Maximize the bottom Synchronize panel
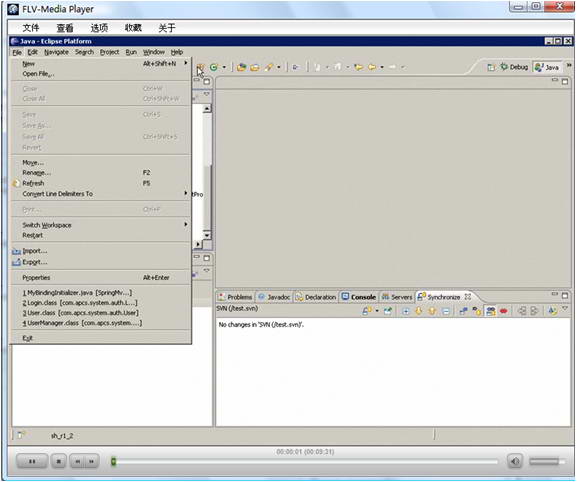Viewport: 578px width, 482px height. [x=565, y=296]
